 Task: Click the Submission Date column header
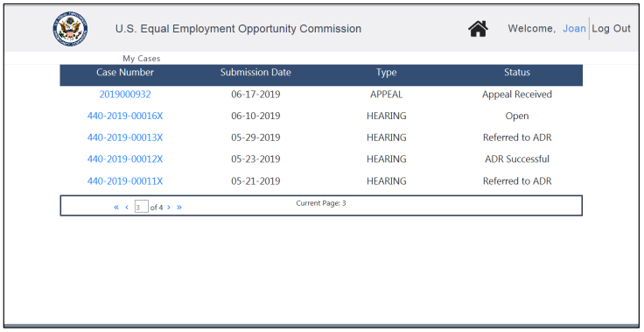click(x=255, y=73)
